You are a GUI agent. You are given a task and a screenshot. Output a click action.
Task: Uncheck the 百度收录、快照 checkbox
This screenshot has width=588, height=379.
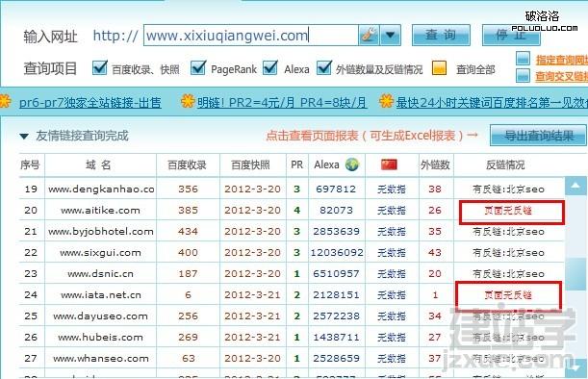[99, 68]
